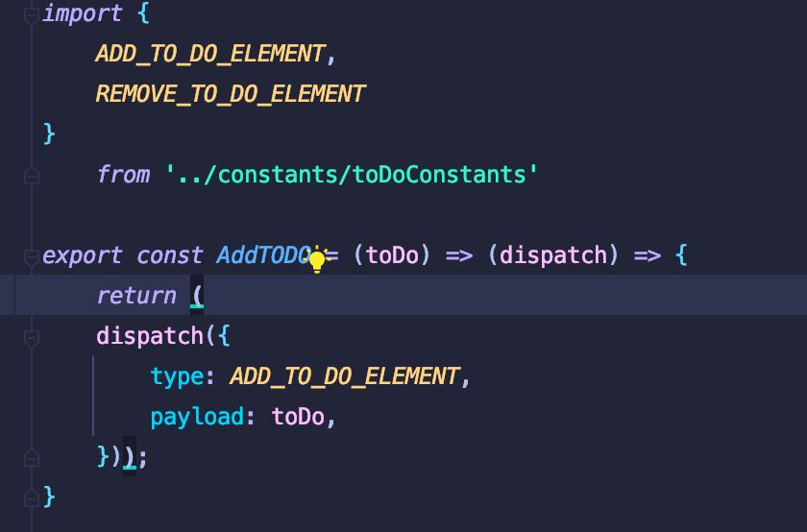This screenshot has height=532, width=807.
Task: Click the REMOVE_TO_DO_ELEMENT identifier
Action: coord(231,94)
